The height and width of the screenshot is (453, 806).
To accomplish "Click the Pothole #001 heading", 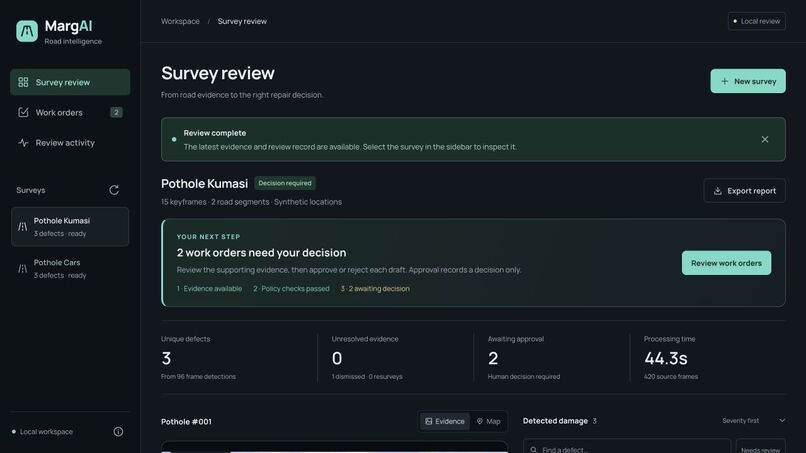I will pyautogui.click(x=186, y=422).
